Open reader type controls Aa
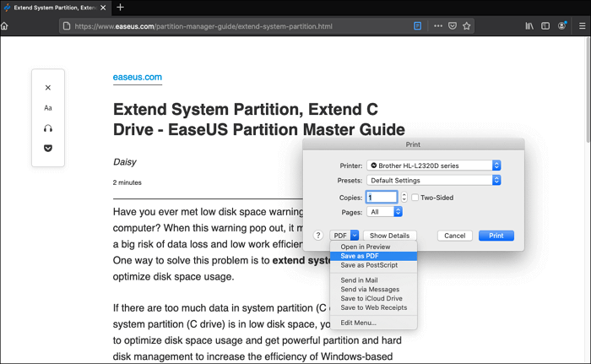The width and height of the screenshot is (591, 364). click(x=48, y=108)
